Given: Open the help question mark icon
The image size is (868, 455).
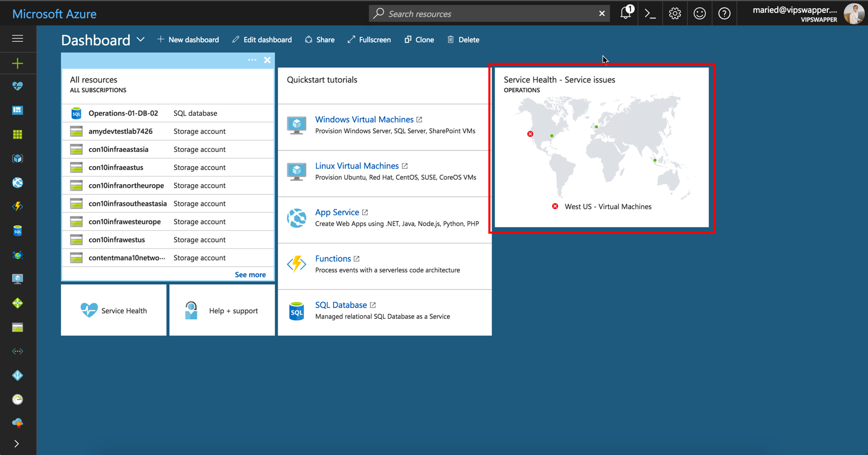Looking at the screenshot, I should (724, 14).
